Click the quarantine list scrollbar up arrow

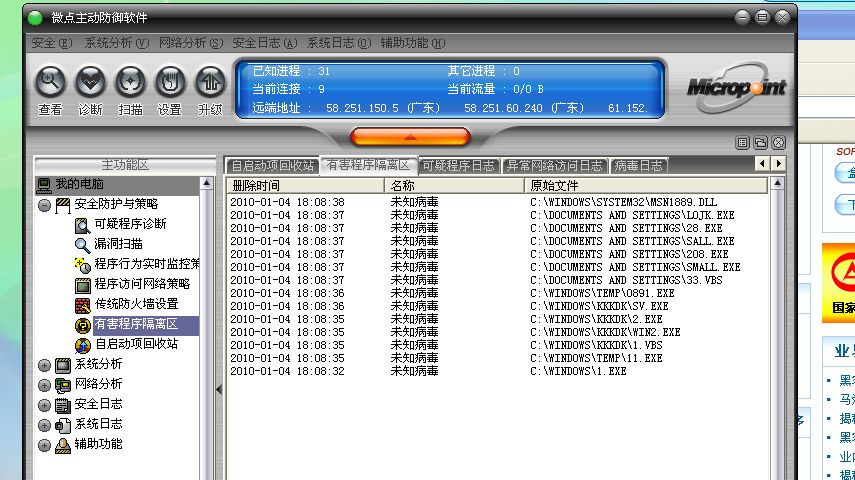pos(778,184)
